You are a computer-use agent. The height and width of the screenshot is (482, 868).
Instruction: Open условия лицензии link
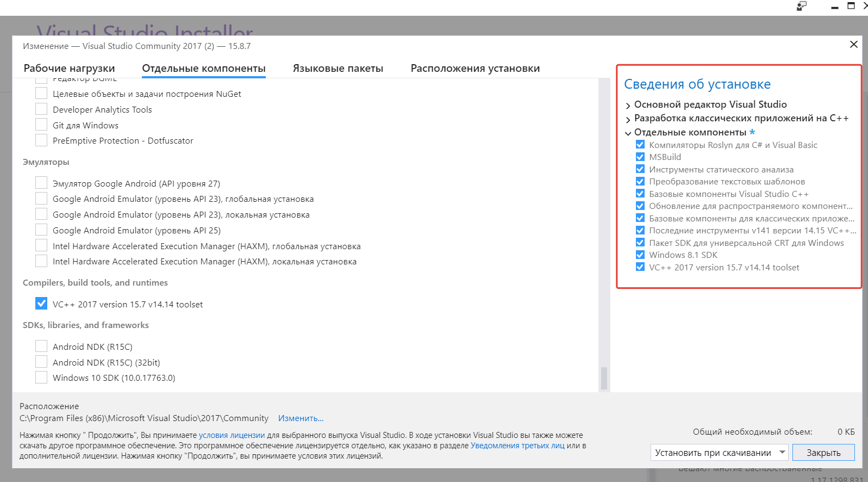pyautogui.click(x=232, y=435)
